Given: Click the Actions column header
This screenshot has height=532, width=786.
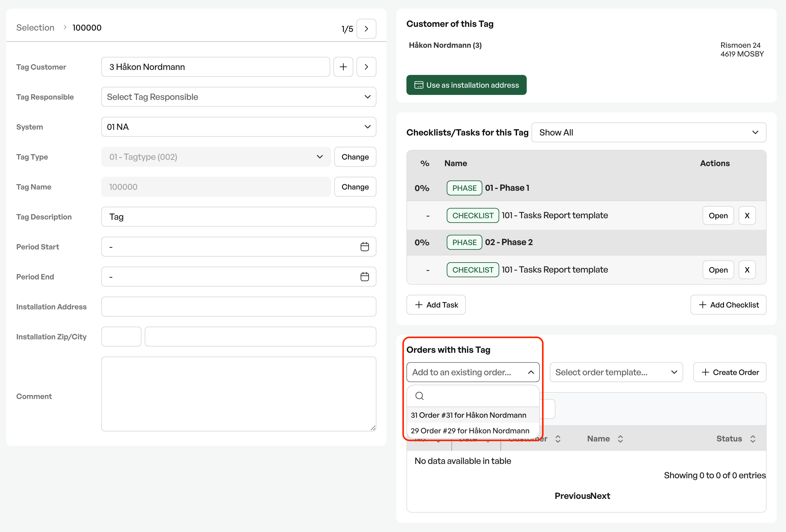Looking at the screenshot, I should 715,163.
